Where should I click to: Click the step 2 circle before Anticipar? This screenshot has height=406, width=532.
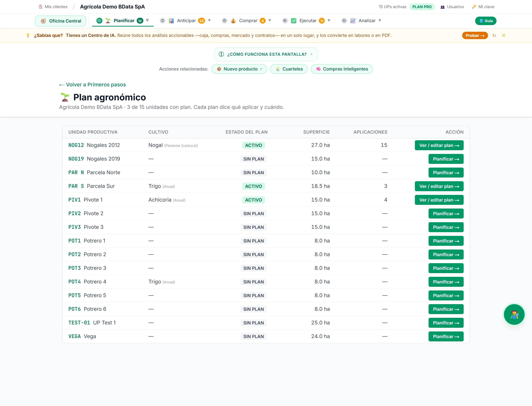[163, 21]
